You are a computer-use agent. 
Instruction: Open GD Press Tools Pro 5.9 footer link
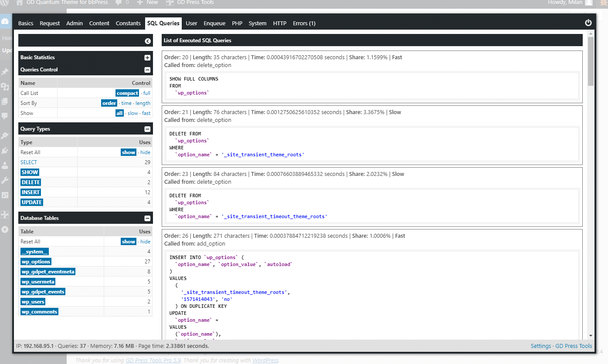[x=153, y=360]
